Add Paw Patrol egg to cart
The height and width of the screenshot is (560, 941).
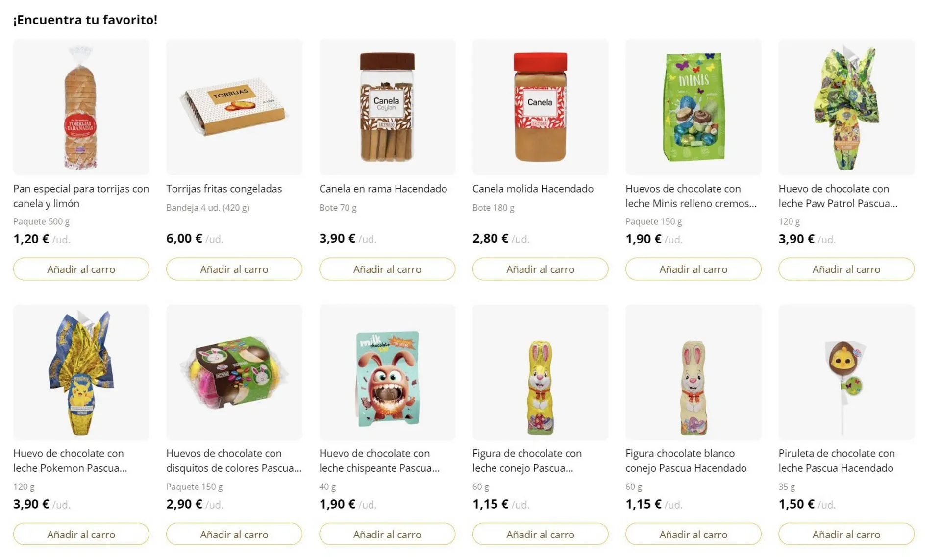pos(846,269)
